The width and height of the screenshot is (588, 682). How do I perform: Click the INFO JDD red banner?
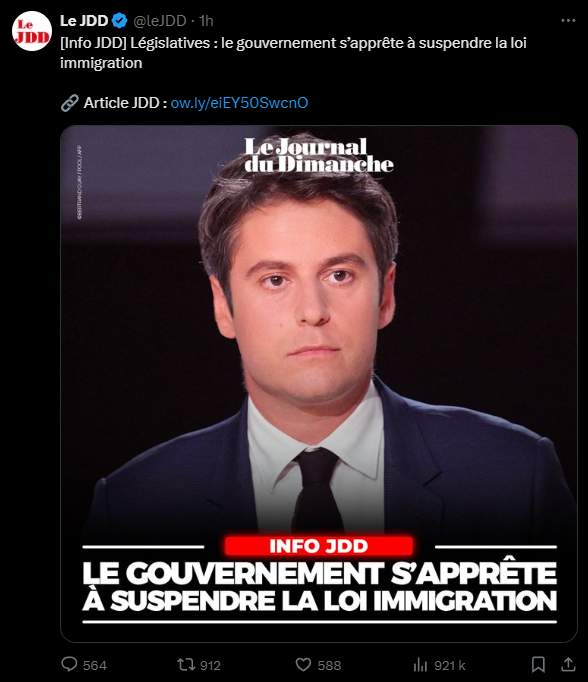pyautogui.click(x=319, y=546)
